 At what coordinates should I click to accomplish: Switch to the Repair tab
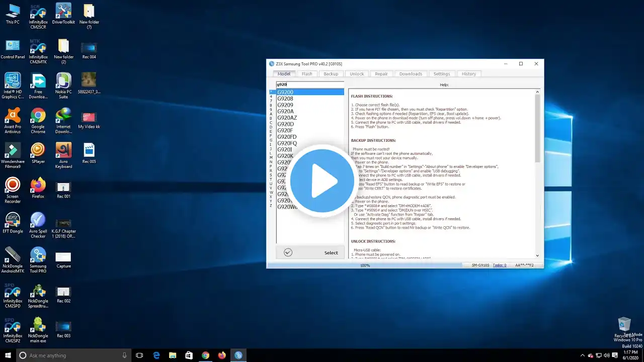(381, 74)
